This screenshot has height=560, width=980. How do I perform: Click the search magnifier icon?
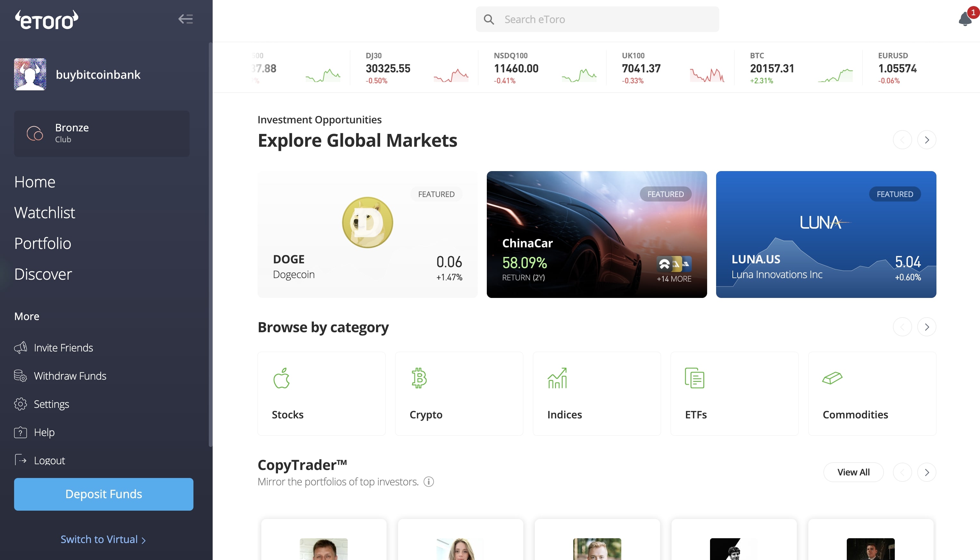489,19
